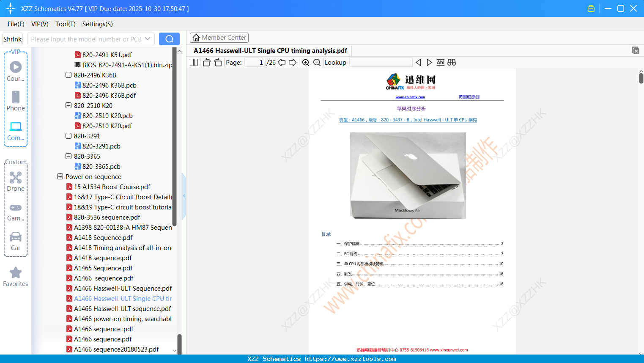The image size is (644, 363).
Task: Go to the next PDF page arrow
Action: click(x=293, y=63)
